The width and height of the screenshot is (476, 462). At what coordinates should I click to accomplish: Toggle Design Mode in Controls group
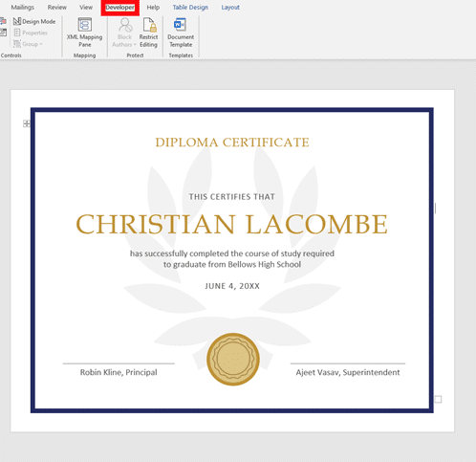click(x=34, y=21)
